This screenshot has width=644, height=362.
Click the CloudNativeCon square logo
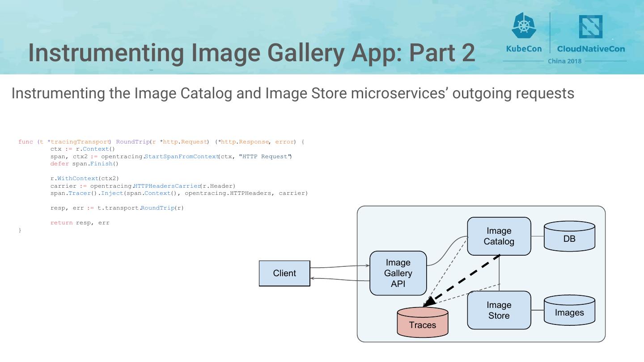click(590, 27)
